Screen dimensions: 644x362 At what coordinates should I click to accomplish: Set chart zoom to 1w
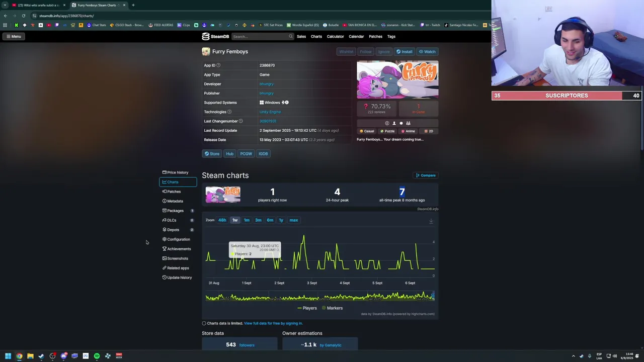(x=235, y=220)
